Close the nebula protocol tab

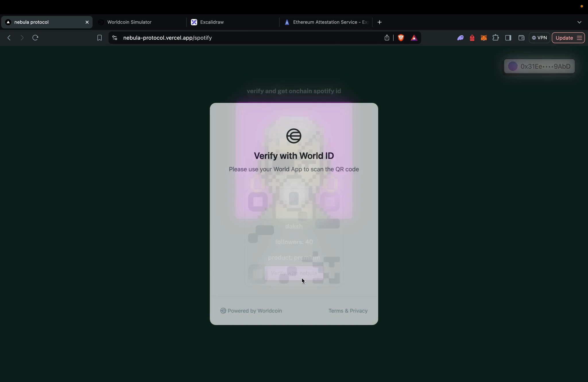[x=87, y=22]
